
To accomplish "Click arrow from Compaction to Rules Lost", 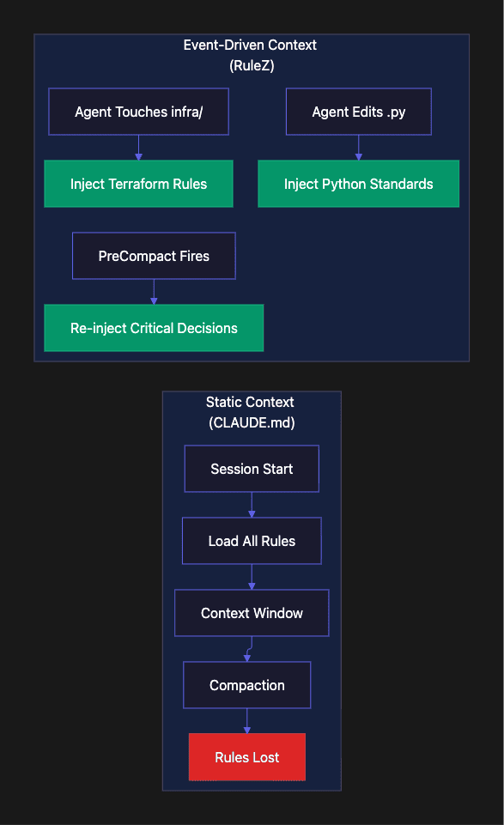I will pos(246,721).
